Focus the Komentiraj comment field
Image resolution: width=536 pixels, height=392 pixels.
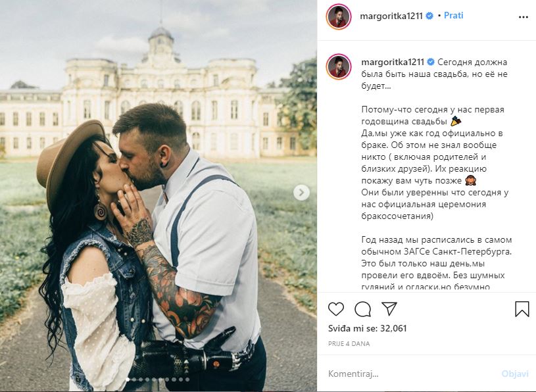point(410,374)
